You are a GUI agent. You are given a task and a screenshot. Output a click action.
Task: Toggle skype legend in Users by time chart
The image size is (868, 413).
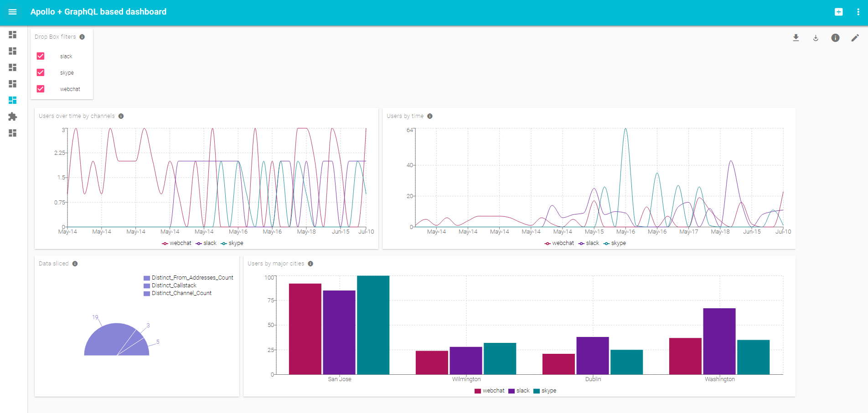tap(615, 243)
